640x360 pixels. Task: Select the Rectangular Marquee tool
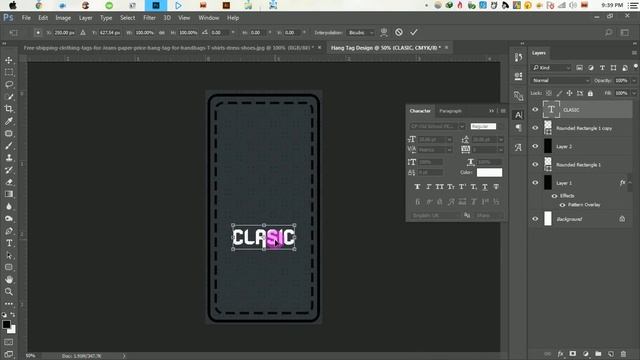tap(9, 73)
